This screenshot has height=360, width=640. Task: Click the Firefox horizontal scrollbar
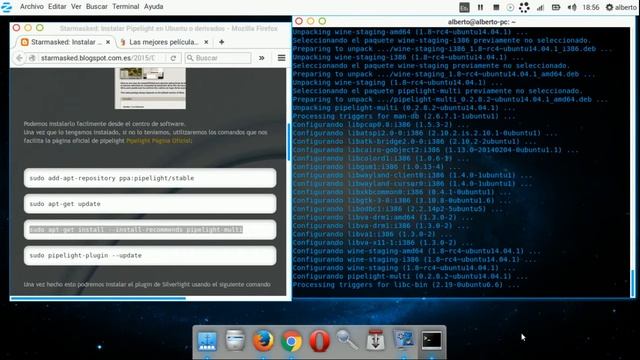tap(98, 298)
